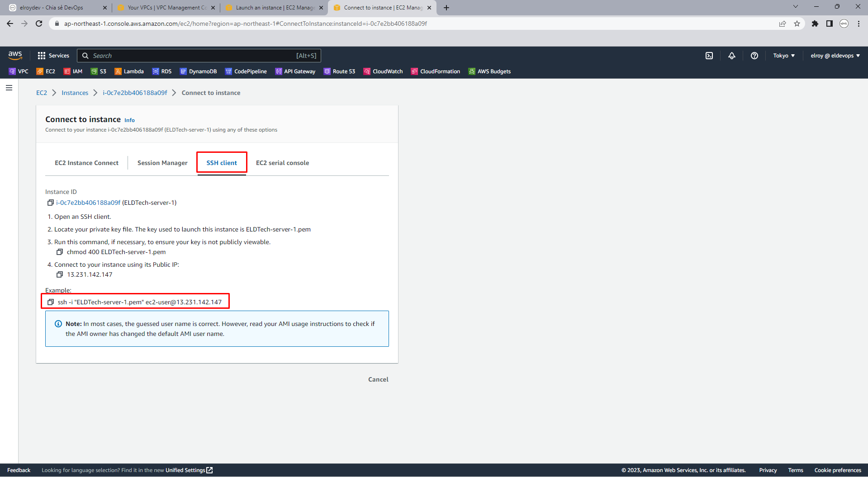
Task: Copy the example ssh command
Action: click(x=51, y=302)
